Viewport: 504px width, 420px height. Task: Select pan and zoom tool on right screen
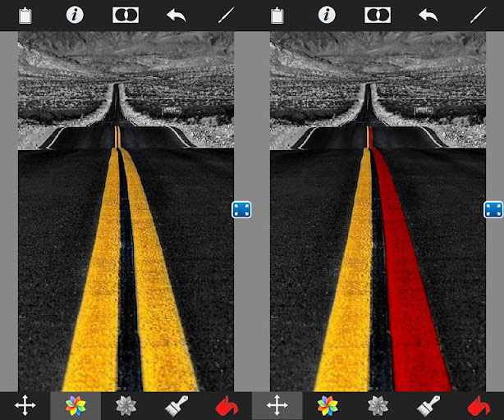277,405
